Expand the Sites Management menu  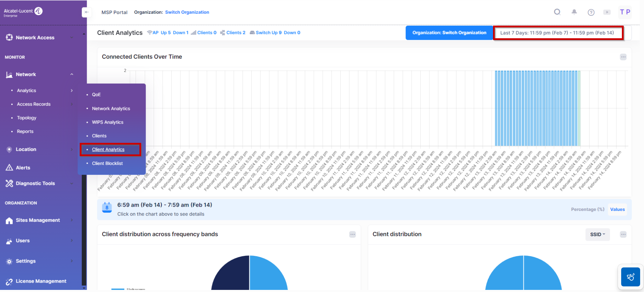38,220
